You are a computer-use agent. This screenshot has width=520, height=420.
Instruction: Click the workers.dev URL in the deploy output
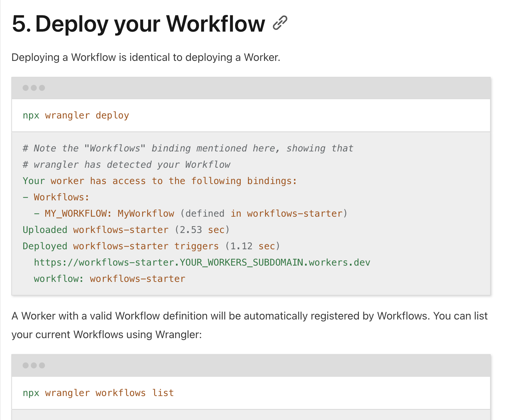[x=202, y=263]
